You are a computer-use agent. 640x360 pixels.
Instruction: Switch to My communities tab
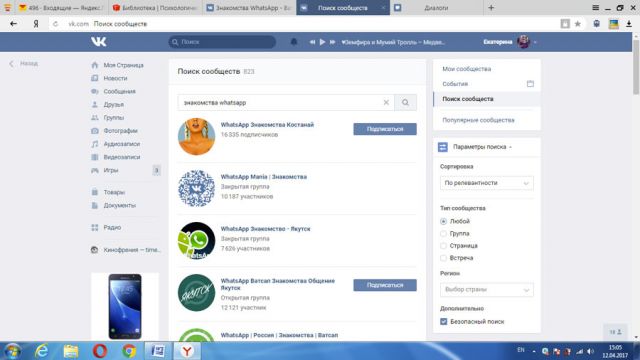[x=467, y=69]
